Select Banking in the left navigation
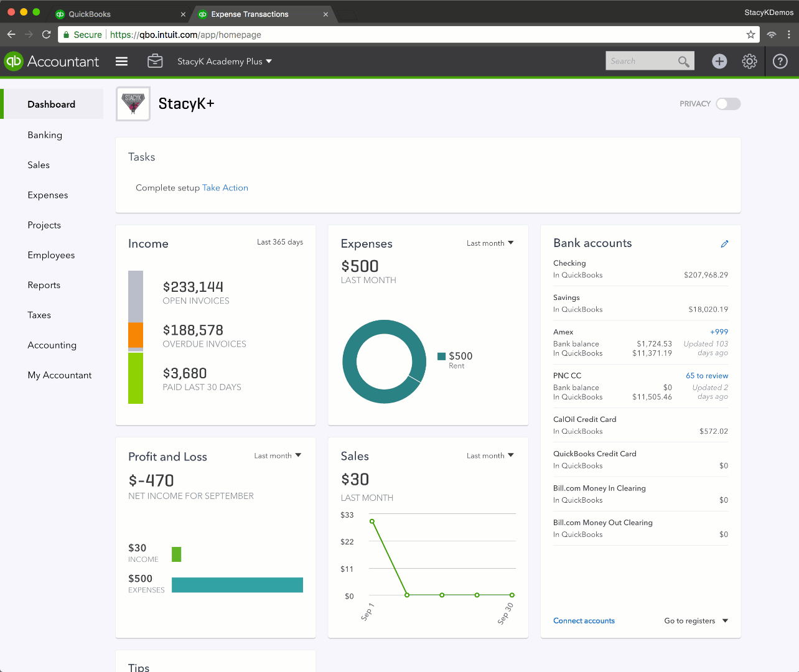The image size is (799, 672). (45, 135)
